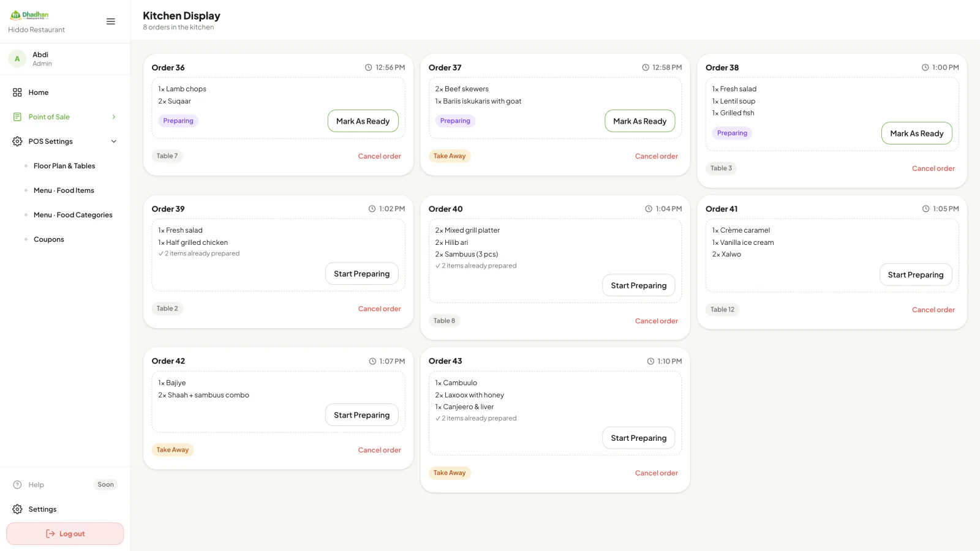Click '2x Laxoox with honey' item
980x551 pixels.
coord(470,395)
